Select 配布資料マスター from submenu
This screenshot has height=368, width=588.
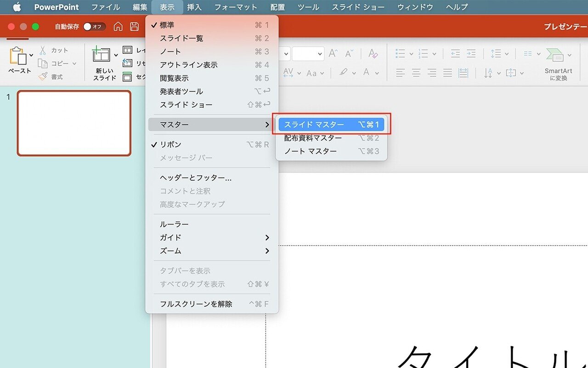(331, 138)
